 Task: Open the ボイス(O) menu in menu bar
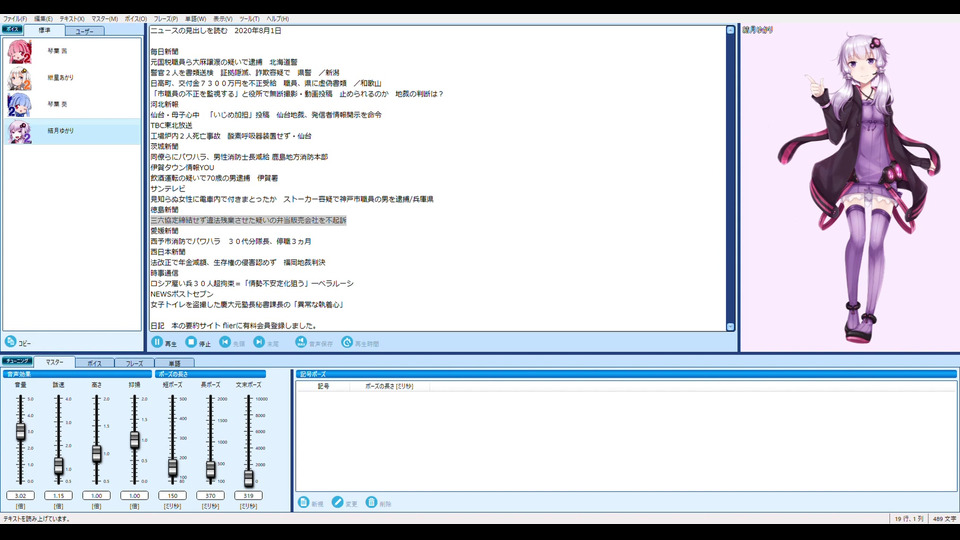136,19
